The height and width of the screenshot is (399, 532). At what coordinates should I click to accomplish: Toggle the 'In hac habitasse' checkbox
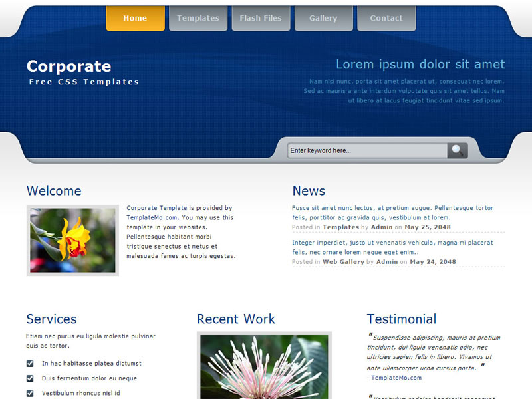[30, 364]
